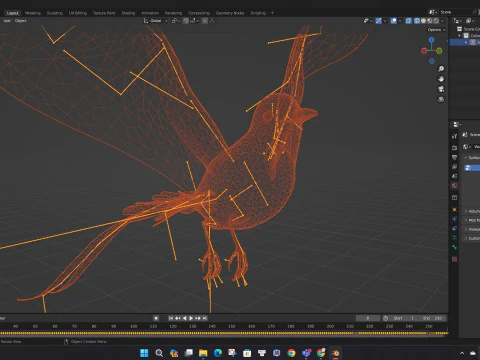Open the Rendering workspace tab
This screenshot has height=360, width=480.
(x=173, y=13)
